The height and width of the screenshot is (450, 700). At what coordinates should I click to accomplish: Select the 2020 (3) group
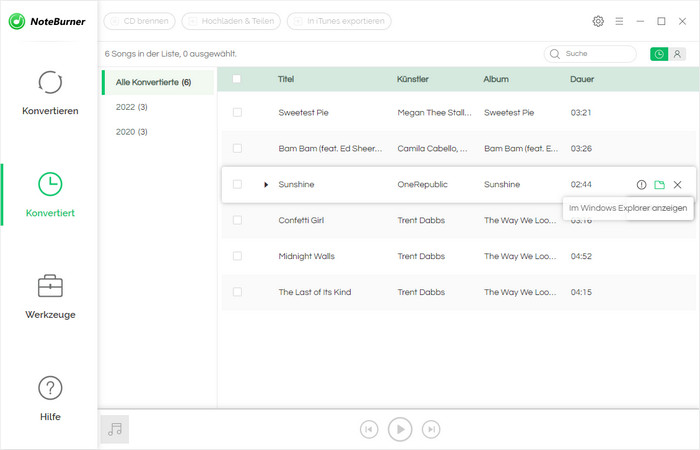click(131, 132)
